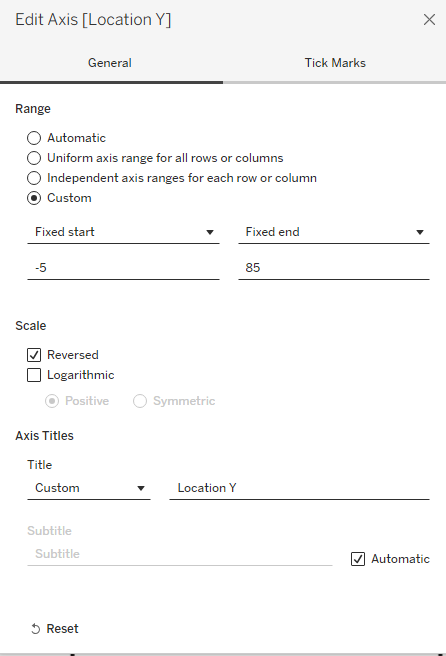Select the General tab
The height and width of the screenshot is (656, 446).
coord(110,63)
